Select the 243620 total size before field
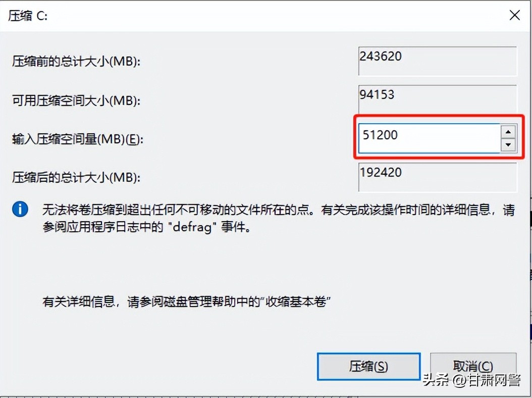This screenshot has width=532, height=398. (x=438, y=61)
